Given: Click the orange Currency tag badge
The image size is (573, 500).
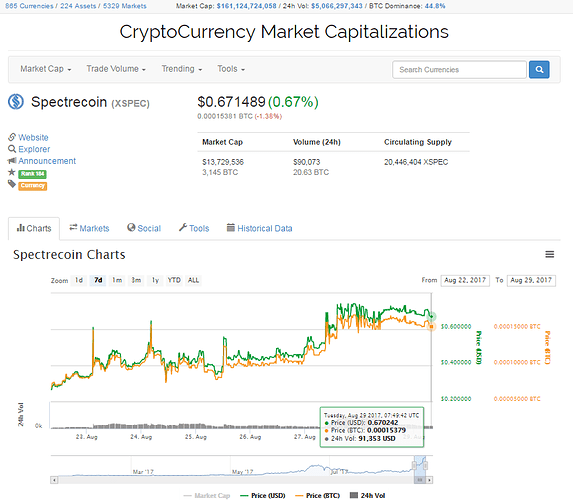Looking at the screenshot, I should pyautogui.click(x=33, y=186).
